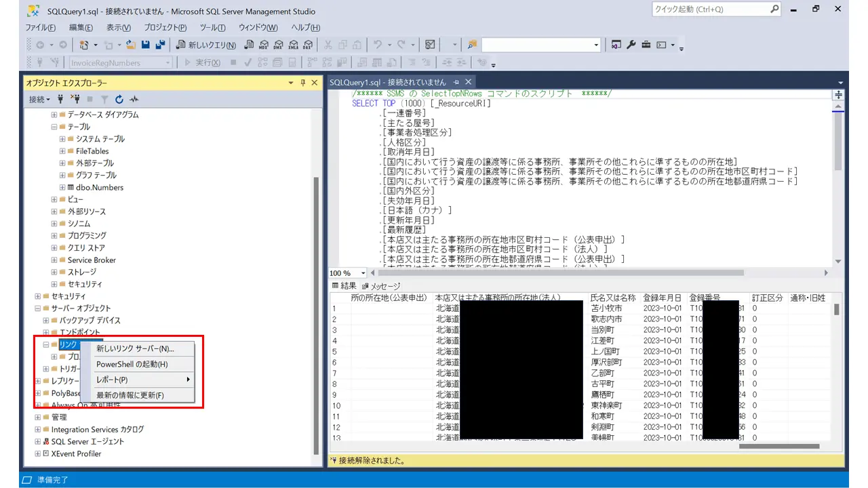Click the MDX query icon
Image resolution: width=868 pixels, height=488 pixels.
[x=264, y=45]
